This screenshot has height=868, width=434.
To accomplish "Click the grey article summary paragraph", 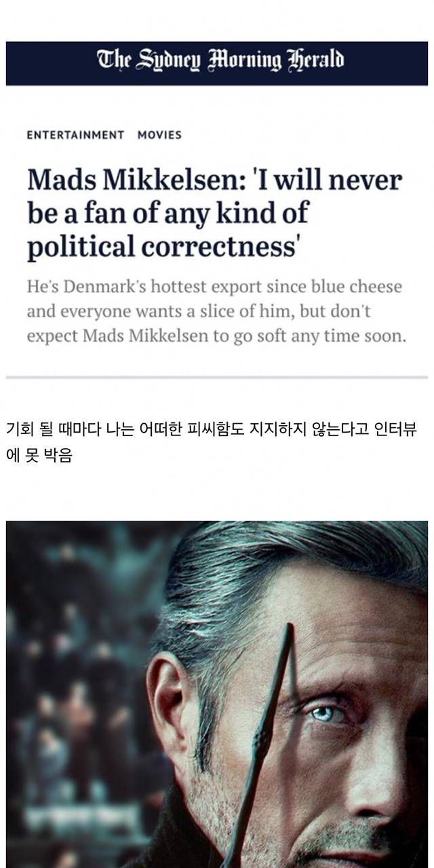I will tap(216, 312).
